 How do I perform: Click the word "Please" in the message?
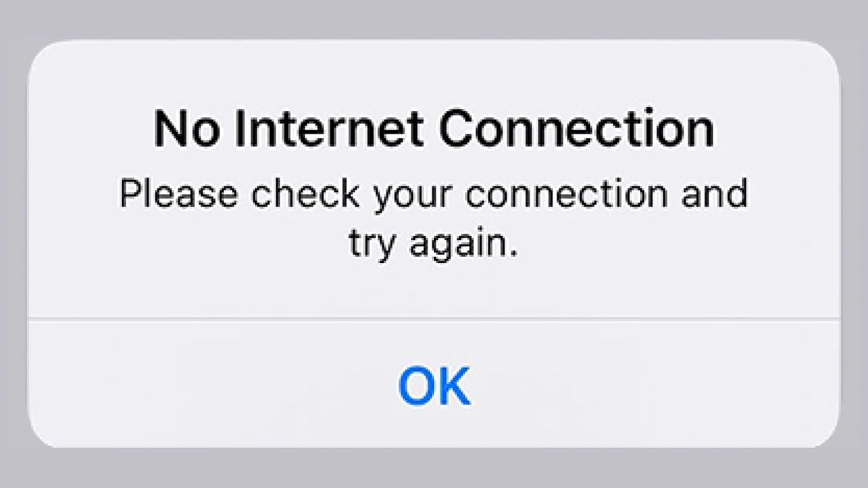[179, 194]
